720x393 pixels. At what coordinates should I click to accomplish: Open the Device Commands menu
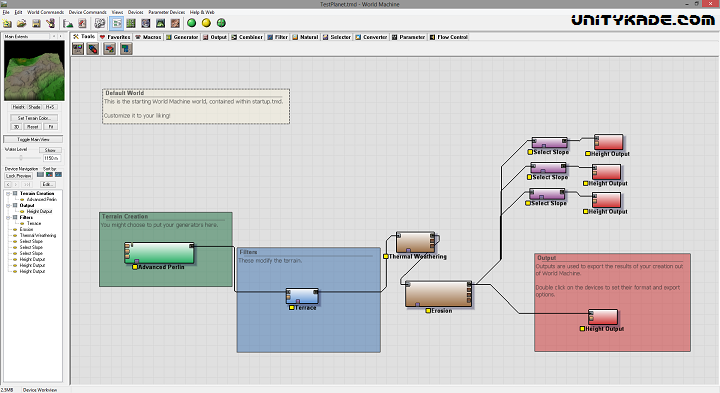click(88, 12)
